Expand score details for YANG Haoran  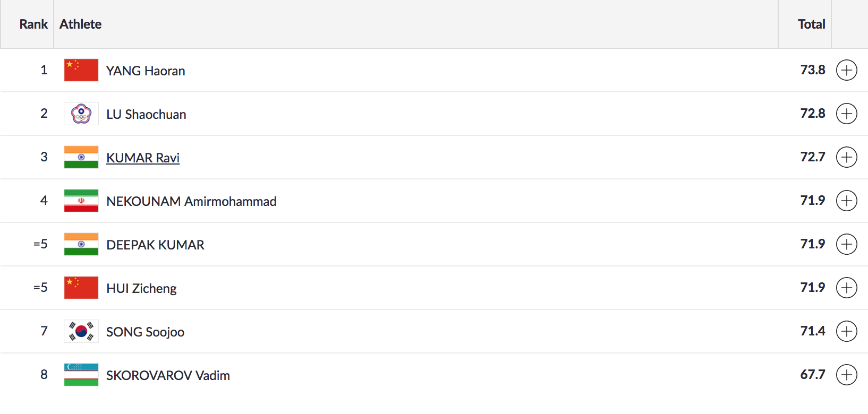846,70
